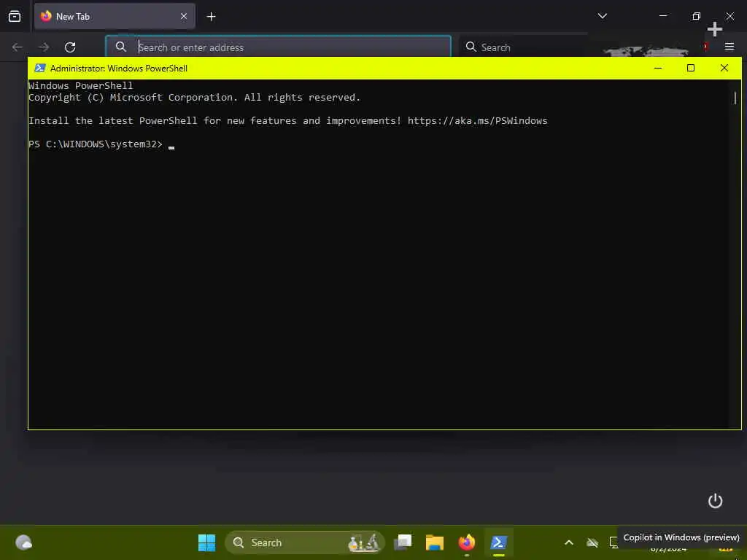Open the Windows Start menu
Image resolution: width=747 pixels, height=560 pixels.
point(206,542)
